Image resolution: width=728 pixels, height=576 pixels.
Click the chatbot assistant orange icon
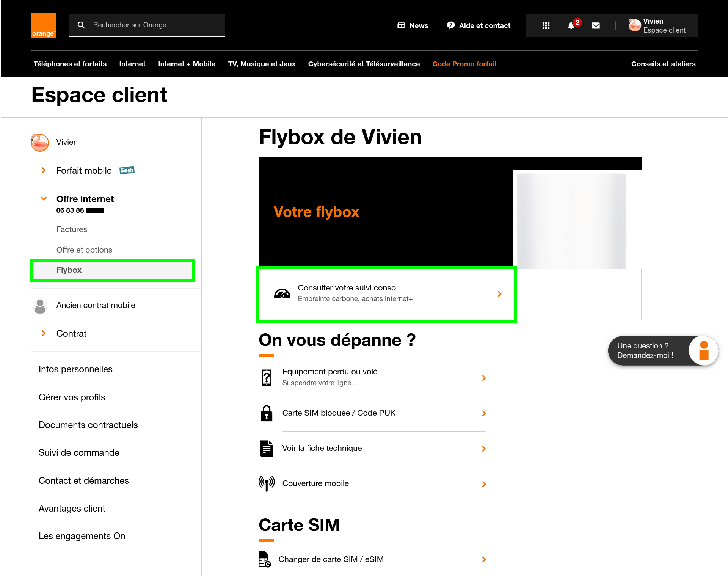pyautogui.click(x=704, y=350)
